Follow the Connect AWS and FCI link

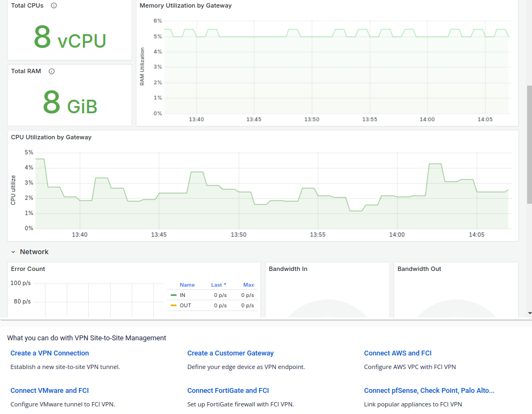click(x=397, y=353)
